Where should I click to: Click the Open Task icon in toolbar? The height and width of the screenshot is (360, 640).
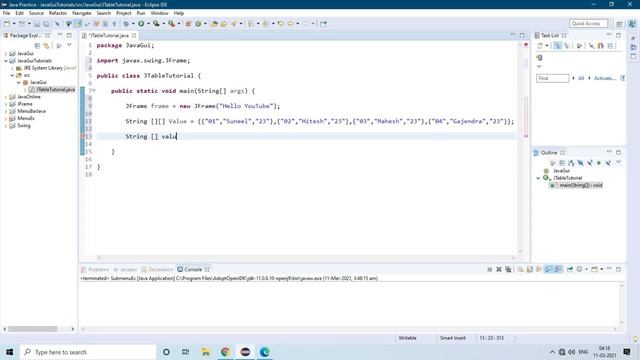(x=224, y=24)
